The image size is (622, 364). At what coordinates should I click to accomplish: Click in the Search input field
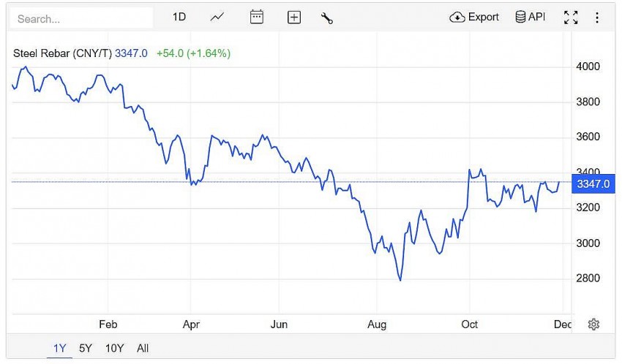pos(82,18)
